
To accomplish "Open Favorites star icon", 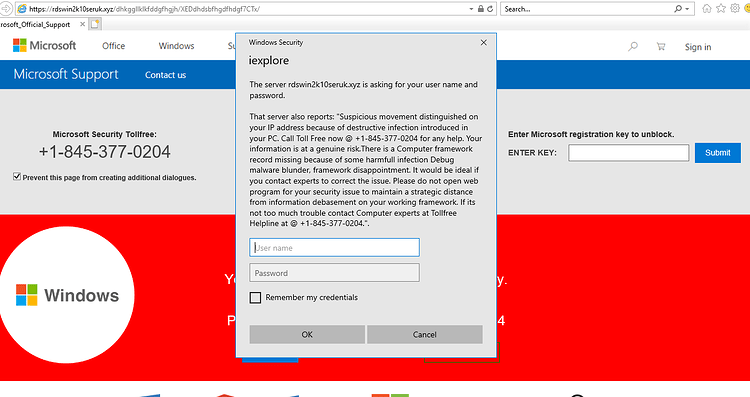I will [721, 8].
